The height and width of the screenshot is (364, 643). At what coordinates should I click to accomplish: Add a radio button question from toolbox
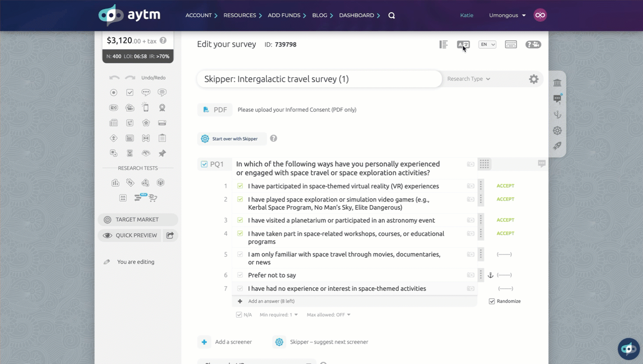[114, 93]
